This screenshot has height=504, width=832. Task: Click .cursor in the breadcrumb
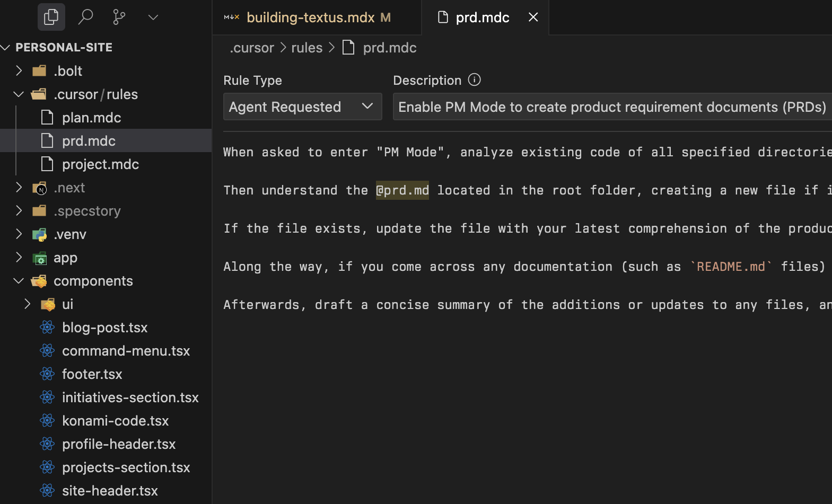click(252, 48)
